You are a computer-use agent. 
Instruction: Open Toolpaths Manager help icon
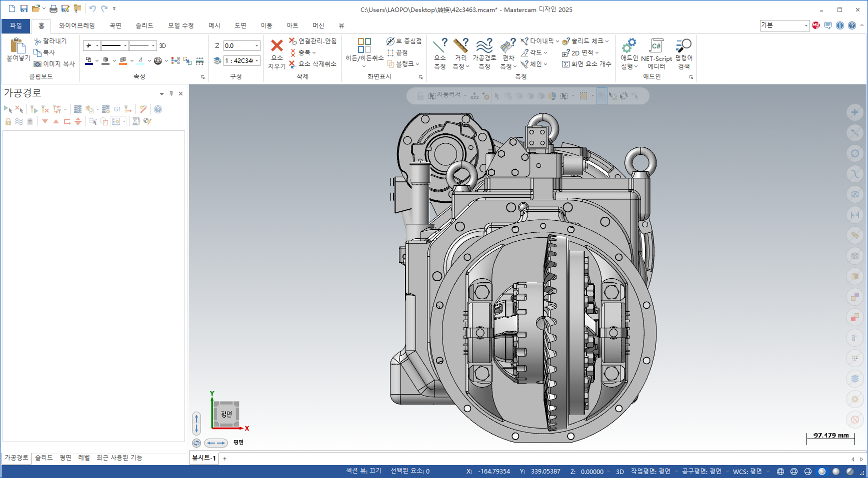point(158,109)
